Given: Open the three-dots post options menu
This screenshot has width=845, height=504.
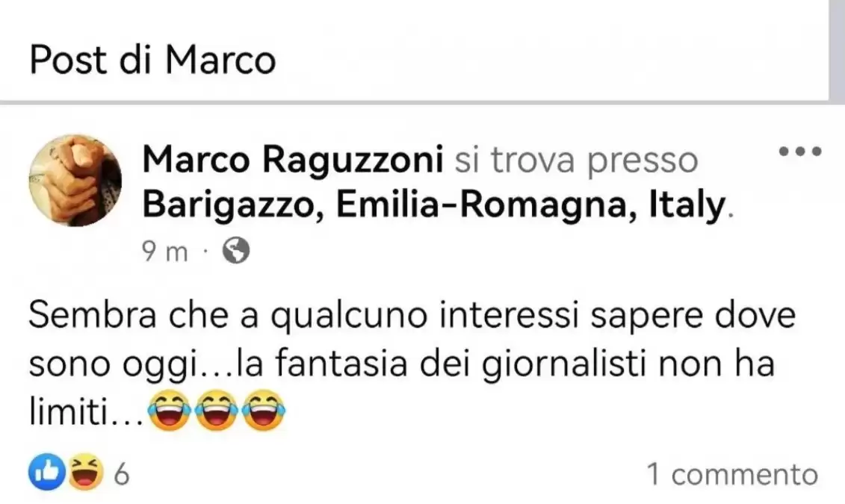Looking at the screenshot, I should tap(800, 152).
